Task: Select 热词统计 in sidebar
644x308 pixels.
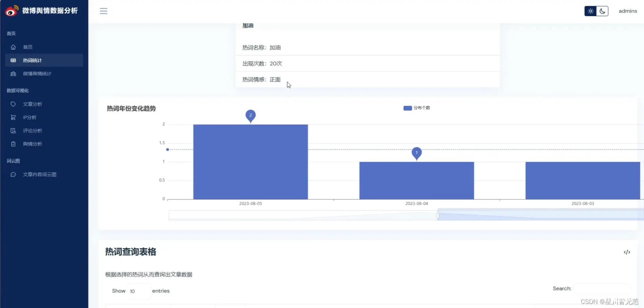Action: pos(44,60)
